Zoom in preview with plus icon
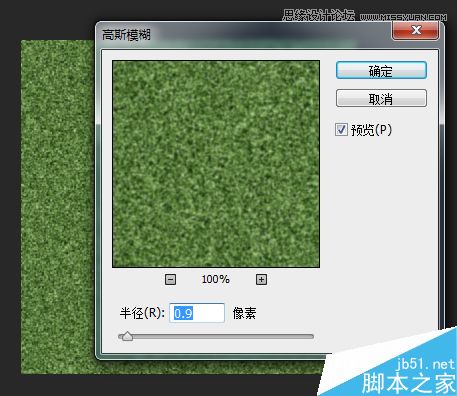 tap(261, 279)
